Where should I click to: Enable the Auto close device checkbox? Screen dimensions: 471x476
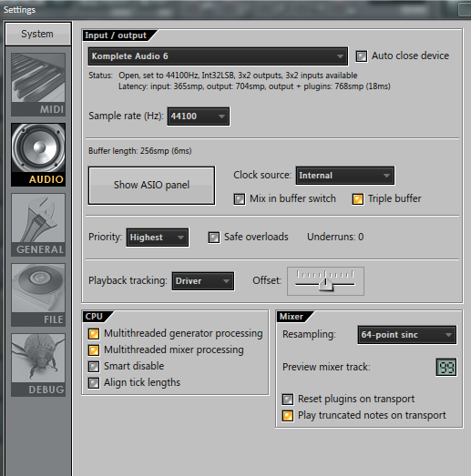point(362,56)
